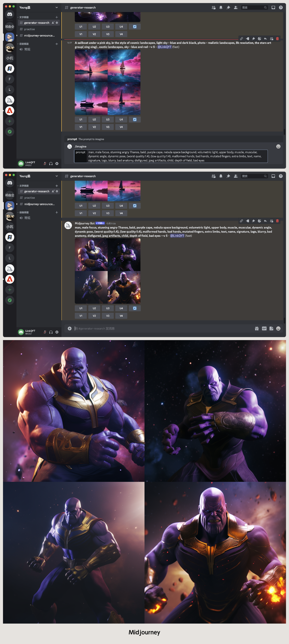Click the help icon in top window
The height and width of the screenshot is (644, 289).
pos(281,8)
